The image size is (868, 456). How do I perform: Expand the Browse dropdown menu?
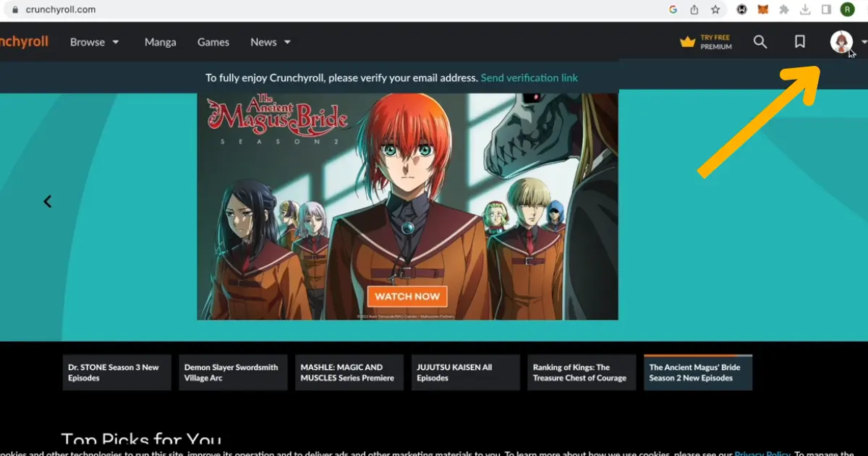tap(94, 42)
